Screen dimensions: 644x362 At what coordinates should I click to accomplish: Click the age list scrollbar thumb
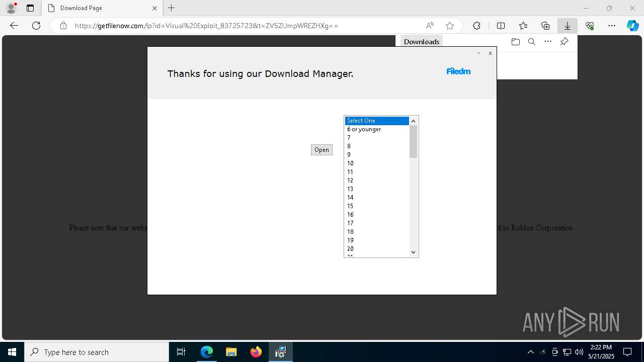pos(414,141)
